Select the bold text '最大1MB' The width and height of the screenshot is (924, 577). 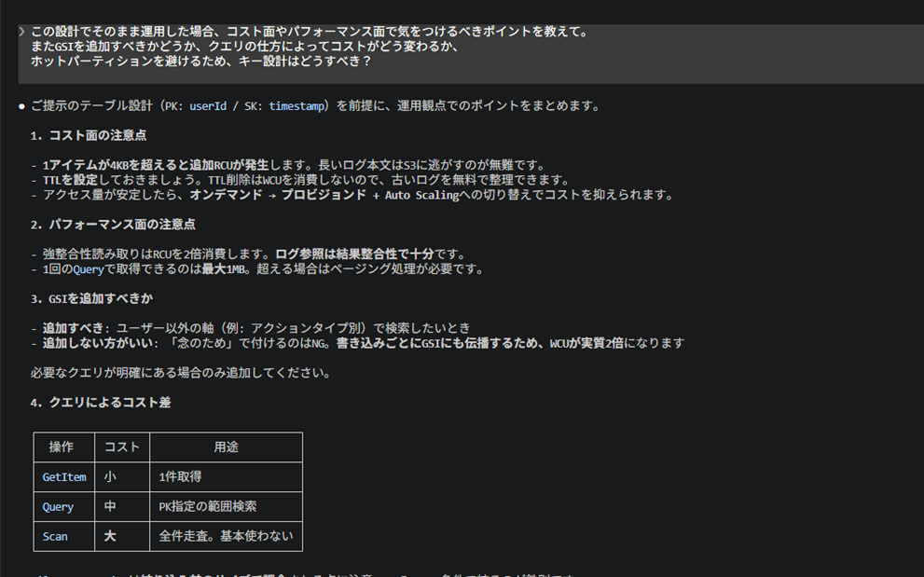click(x=223, y=269)
